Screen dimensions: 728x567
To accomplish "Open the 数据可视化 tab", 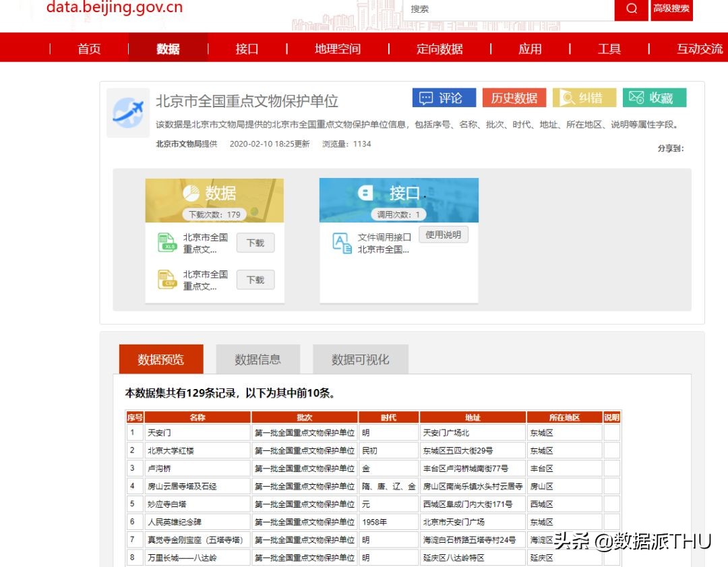I will click(x=359, y=359).
